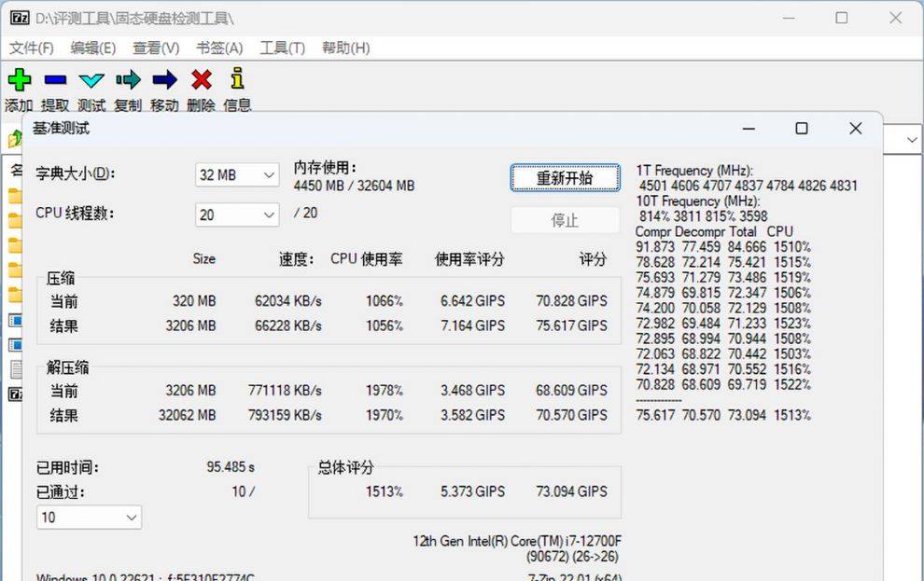Click the green plus Add icon
Screen dimensions: 924x581
click(x=19, y=80)
